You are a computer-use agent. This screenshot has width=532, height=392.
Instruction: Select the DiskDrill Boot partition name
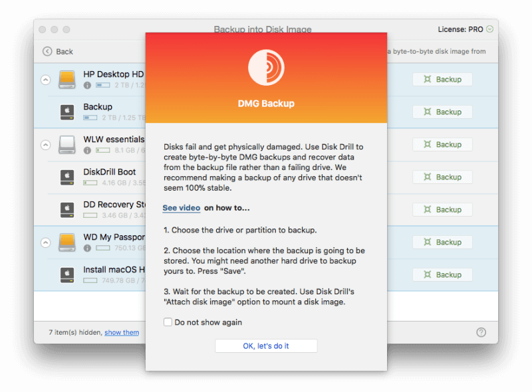point(110,172)
